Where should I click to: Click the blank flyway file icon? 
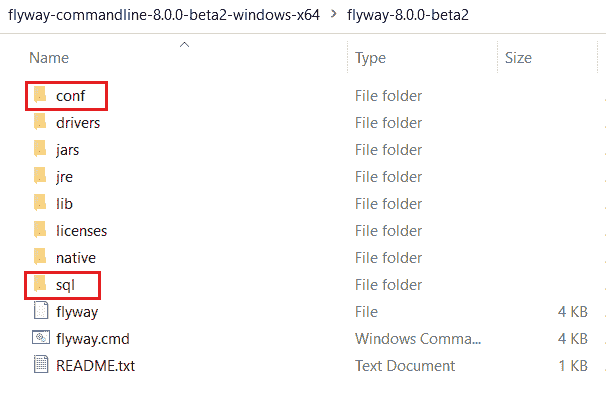coord(41,310)
